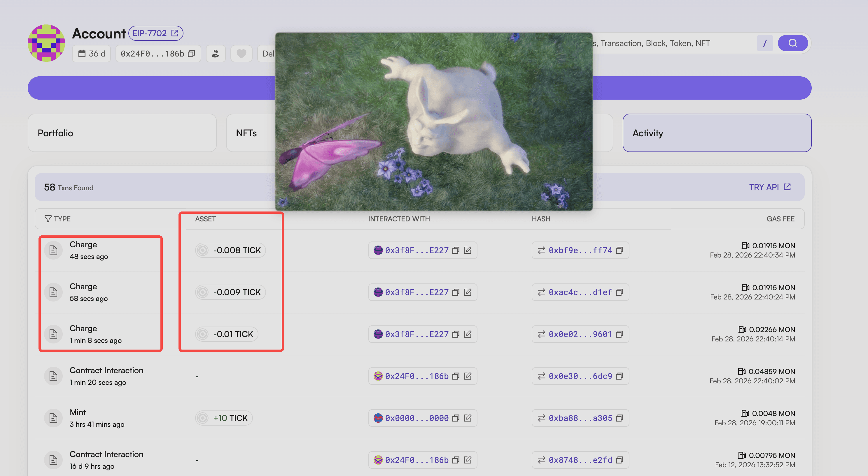Copy hash 0x0e30...6dc9
Image resolution: width=868 pixels, height=476 pixels.
(x=619, y=376)
